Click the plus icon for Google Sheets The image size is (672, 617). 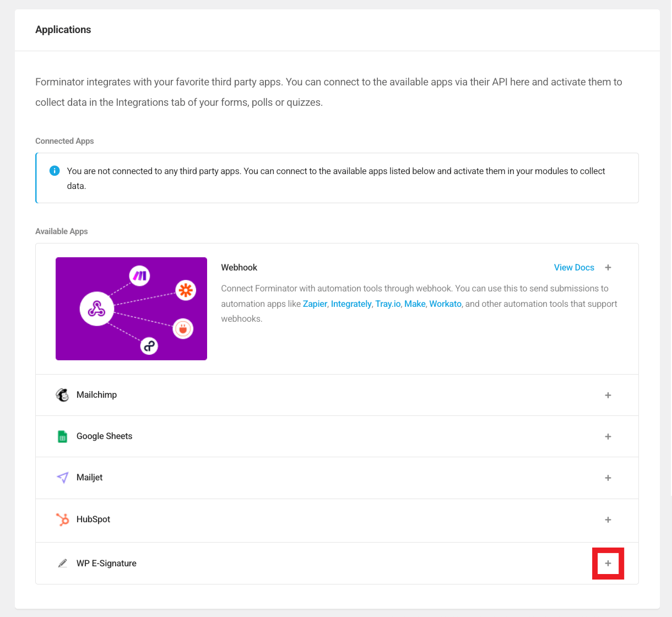tap(608, 436)
